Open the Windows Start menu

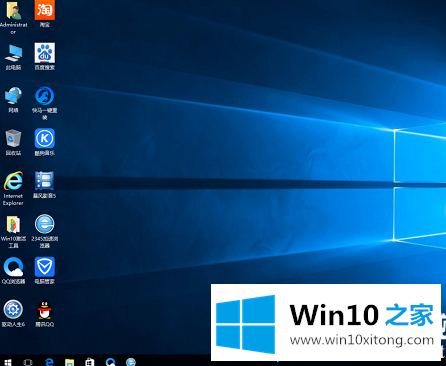8,362
